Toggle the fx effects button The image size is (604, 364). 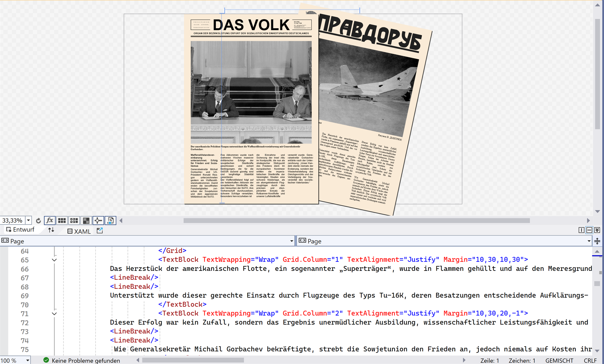[x=50, y=220]
